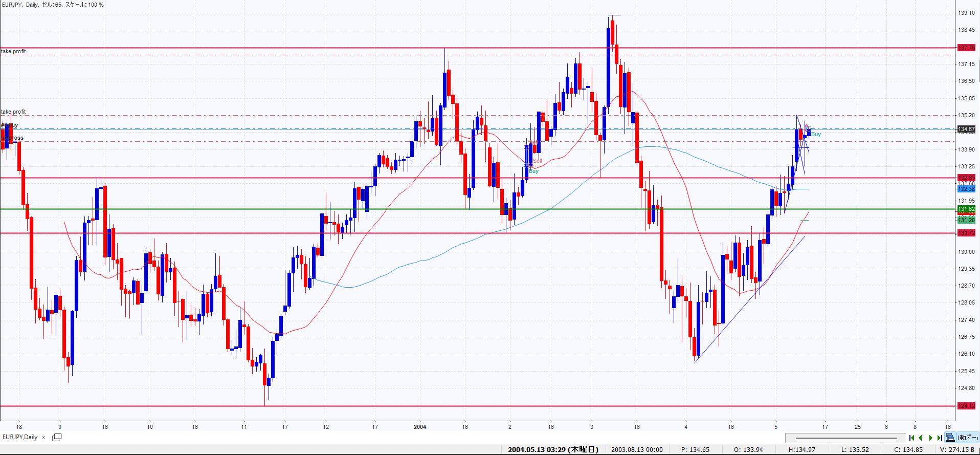Click the horizontal chart scroll slider
The width and height of the screenshot is (980, 455).
click(x=847, y=438)
